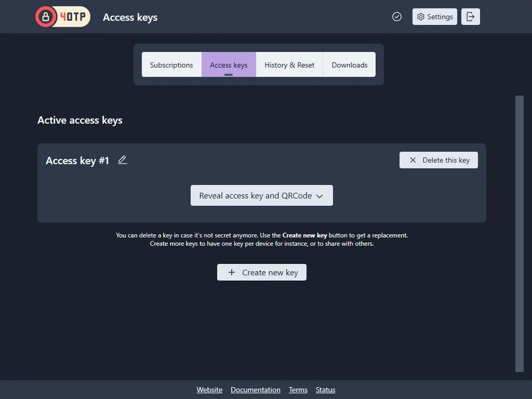The height and width of the screenshot is (399, 532).
Task: Click the X icon on Delete this key
Action: [x=413, y=160]
